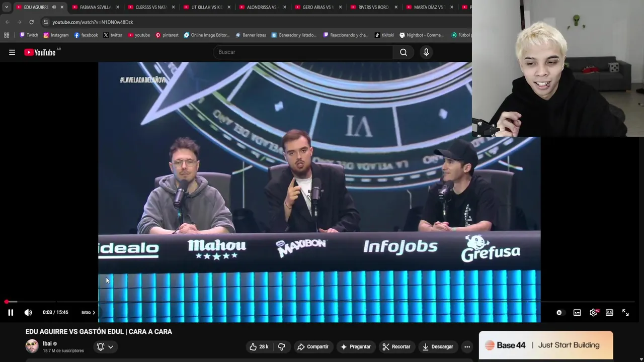Image resolution: width=644 pixels, height=362 pixels.
Task: Click the 0:03 / 15:46 time display
Action: [x=55, y=313]
